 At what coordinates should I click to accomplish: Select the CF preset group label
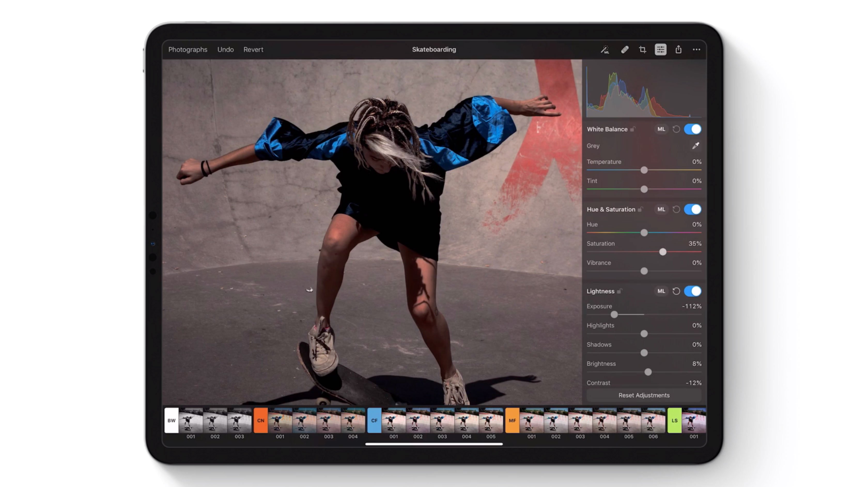[374, 421]
